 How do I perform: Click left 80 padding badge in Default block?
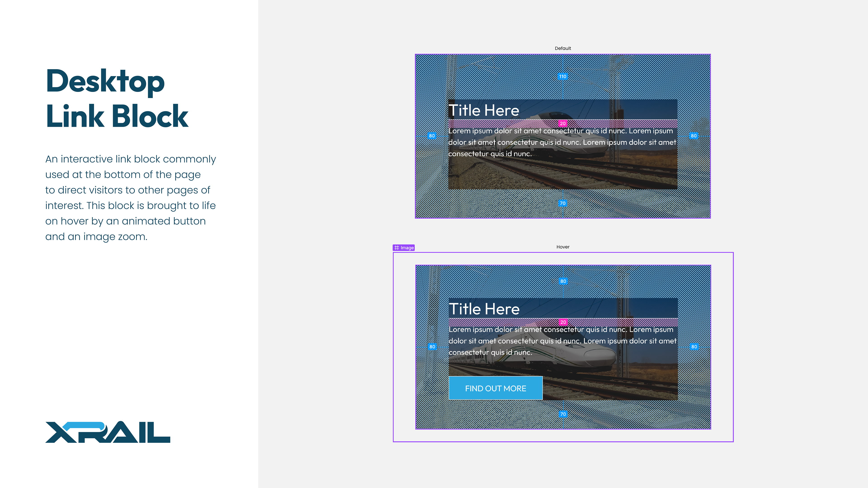click(x=432, y=136)
